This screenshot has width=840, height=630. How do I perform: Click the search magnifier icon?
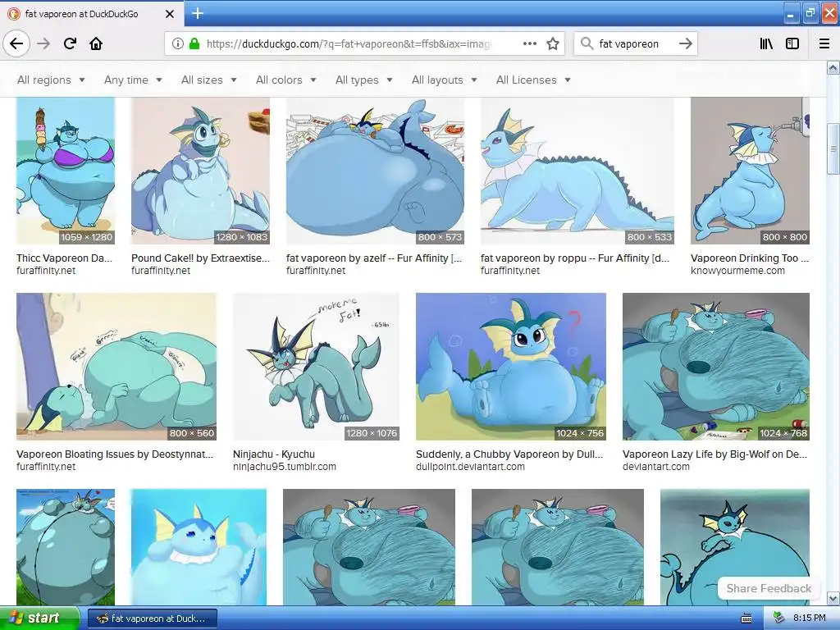pos(587,44)
